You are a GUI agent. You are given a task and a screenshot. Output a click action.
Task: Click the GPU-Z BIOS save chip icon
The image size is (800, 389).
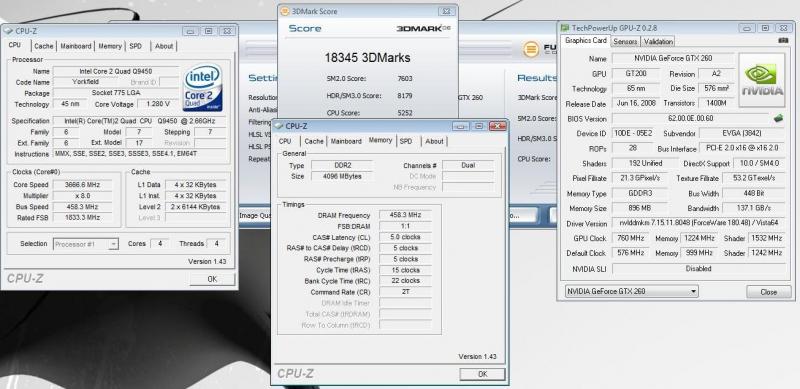[779, 118]
